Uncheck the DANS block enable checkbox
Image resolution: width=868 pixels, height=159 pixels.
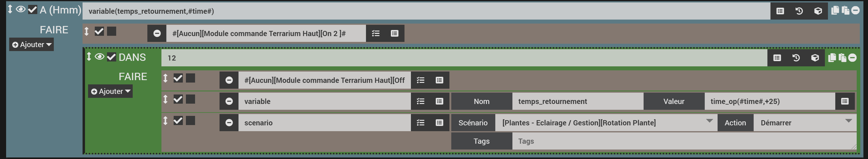point(111,57)
